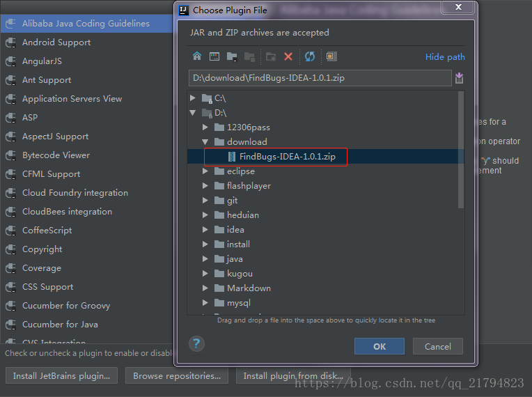Image resolution: width=532 pixels, height=397 pixels.
Task: Click path history icon beside path field
Action: [x=459, y=78]
